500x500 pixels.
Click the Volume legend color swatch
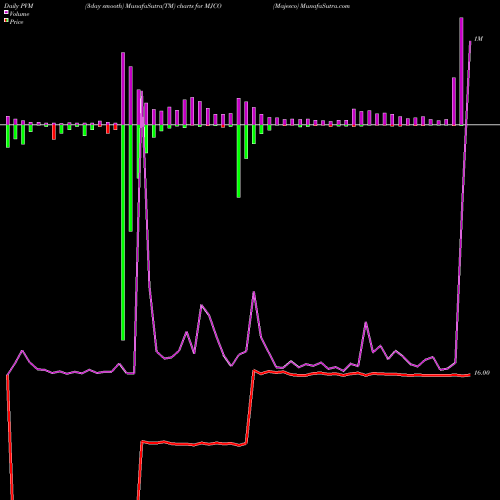click(6, 13)
